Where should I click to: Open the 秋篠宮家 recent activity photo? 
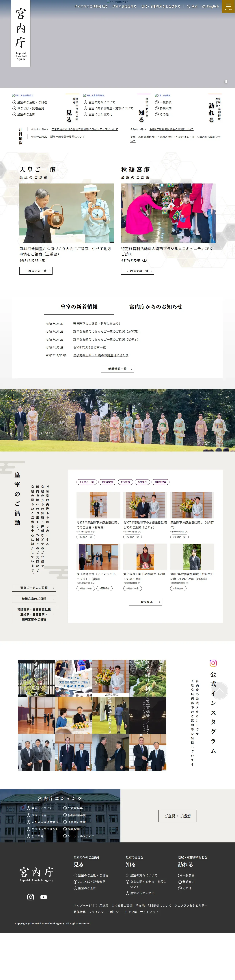[x=168, y=213]
